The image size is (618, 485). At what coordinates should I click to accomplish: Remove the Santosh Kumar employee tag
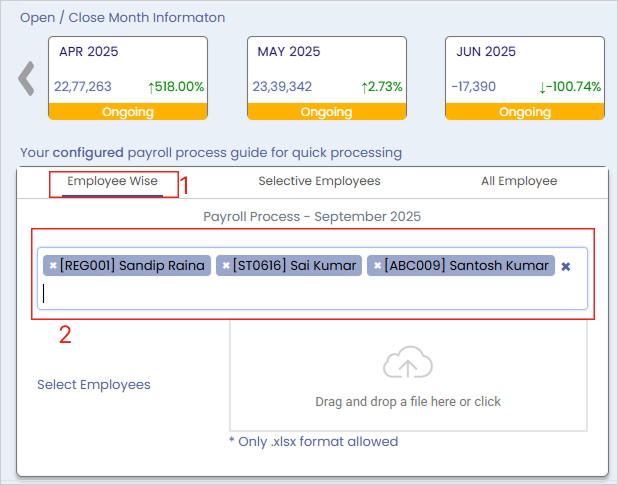tap(377, 266)
